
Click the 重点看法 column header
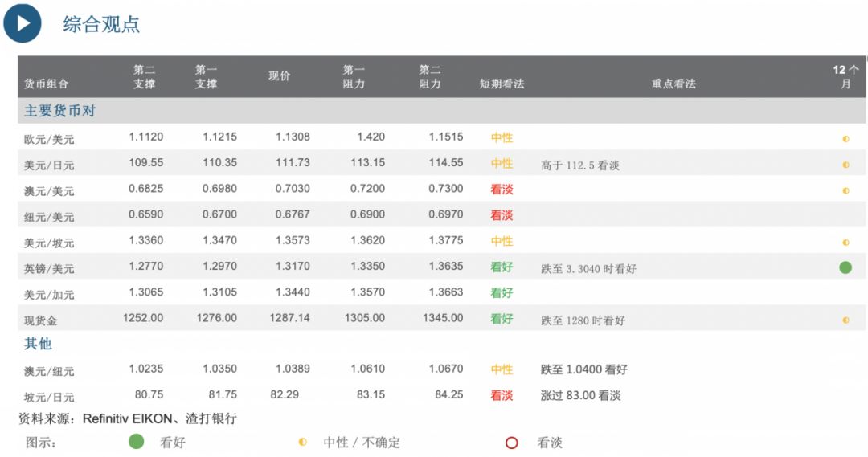[674, 84]
